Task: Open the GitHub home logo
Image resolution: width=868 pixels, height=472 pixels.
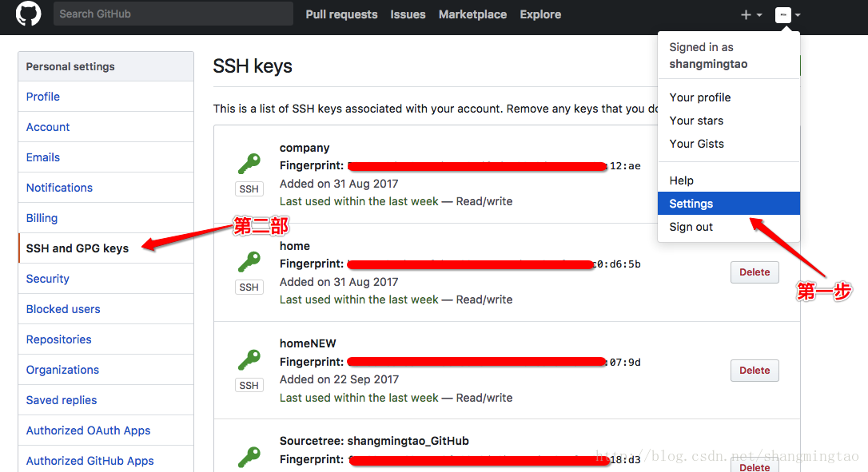Action: pos(28,14)
